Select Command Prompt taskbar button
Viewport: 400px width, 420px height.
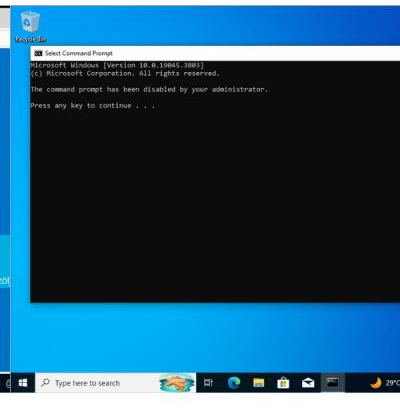(x=332, y=383)
